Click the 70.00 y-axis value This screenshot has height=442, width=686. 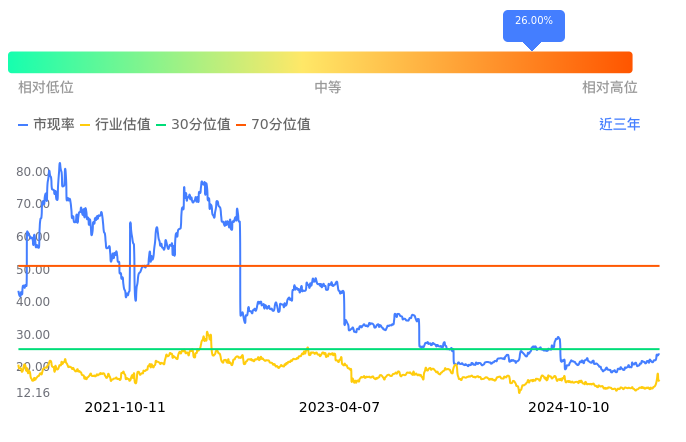point(33,204)
